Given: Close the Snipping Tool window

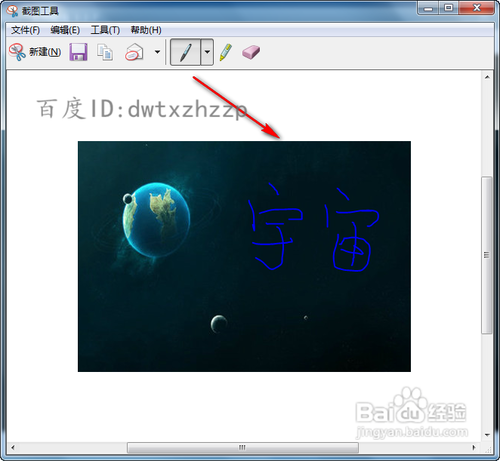Looking at the screenshot, I should coord(476,8).
